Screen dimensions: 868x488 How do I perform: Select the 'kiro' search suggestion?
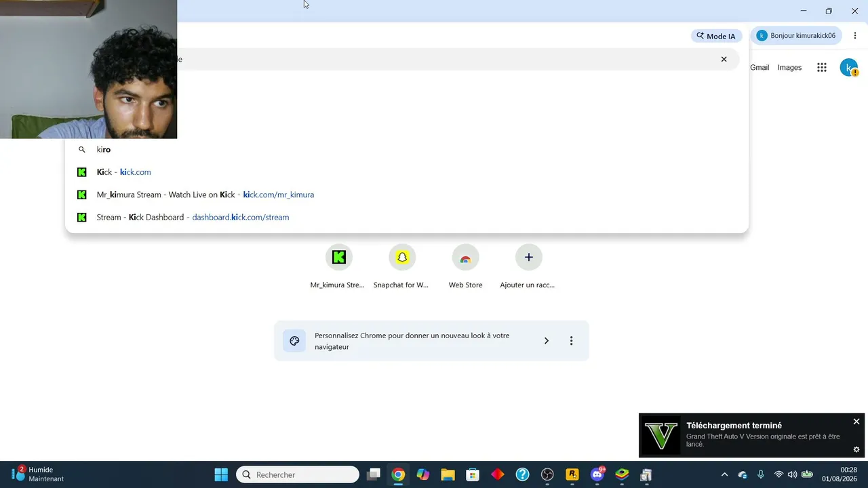(407, 150)
